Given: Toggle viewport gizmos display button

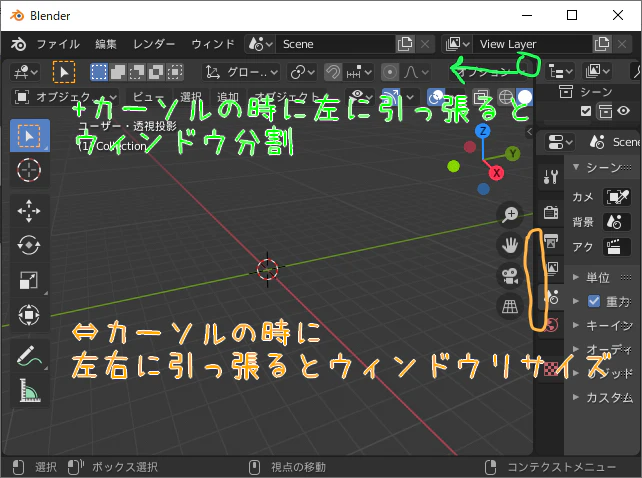Looking at the screenshot, I should (x=391, y=97).
